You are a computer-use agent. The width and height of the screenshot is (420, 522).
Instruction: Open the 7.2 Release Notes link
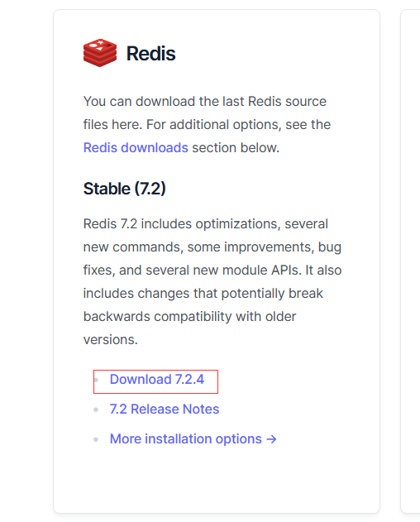click(x=165, y=409)
